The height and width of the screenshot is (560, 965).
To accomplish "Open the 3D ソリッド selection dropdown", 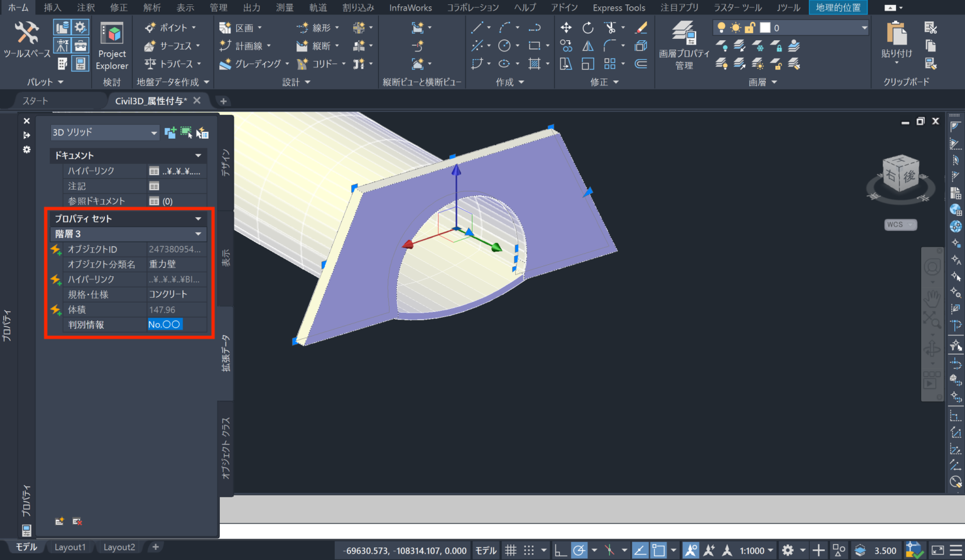I will (153, 132).
